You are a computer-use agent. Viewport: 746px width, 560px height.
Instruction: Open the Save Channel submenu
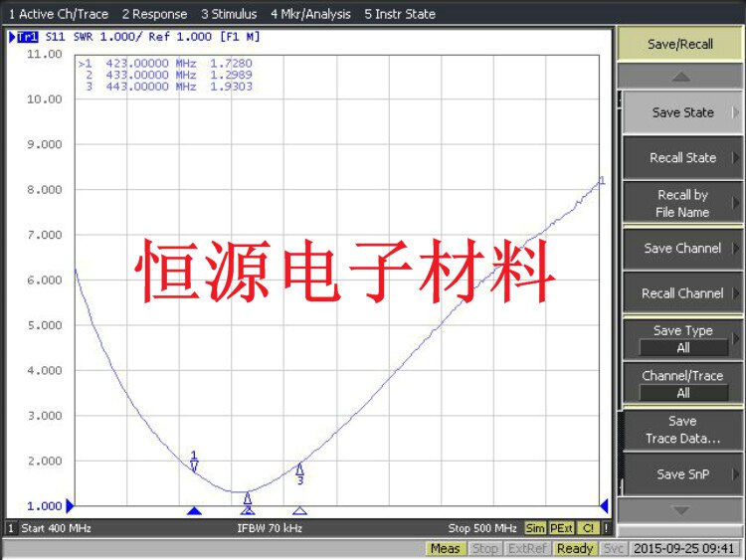coord(682,249)
